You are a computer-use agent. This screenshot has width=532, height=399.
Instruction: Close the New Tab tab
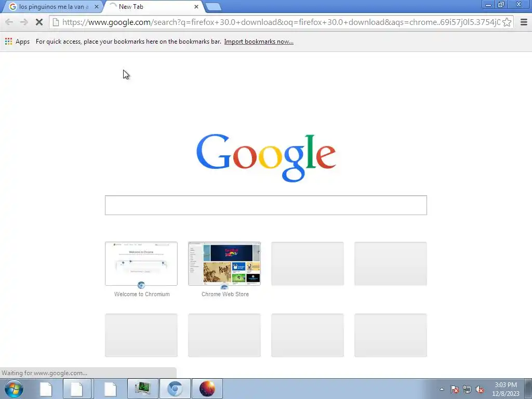click(x=196, y=7)
